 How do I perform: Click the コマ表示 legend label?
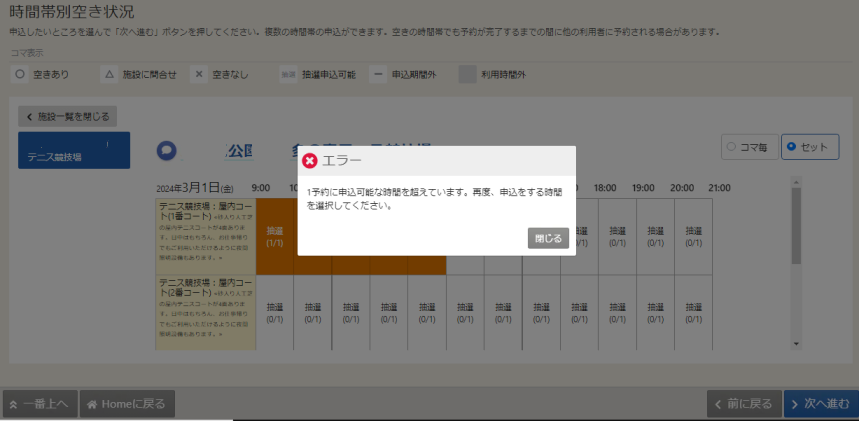click(x=26, y=53)
